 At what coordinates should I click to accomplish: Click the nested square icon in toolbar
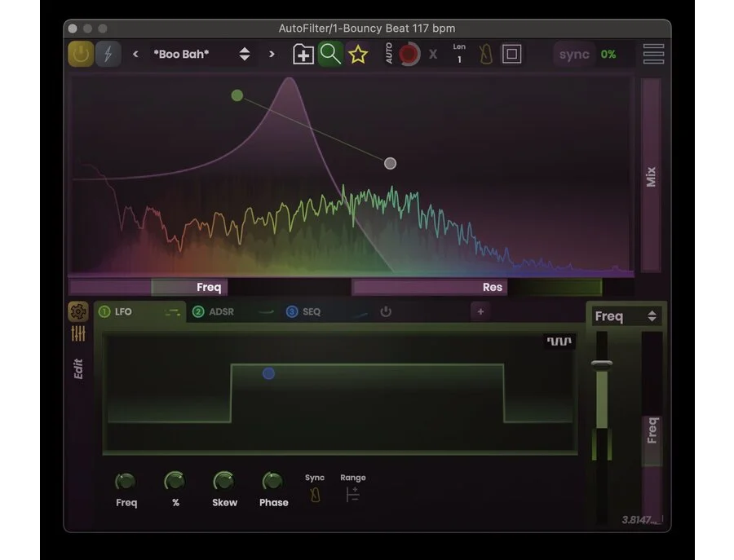coord(511,55)
